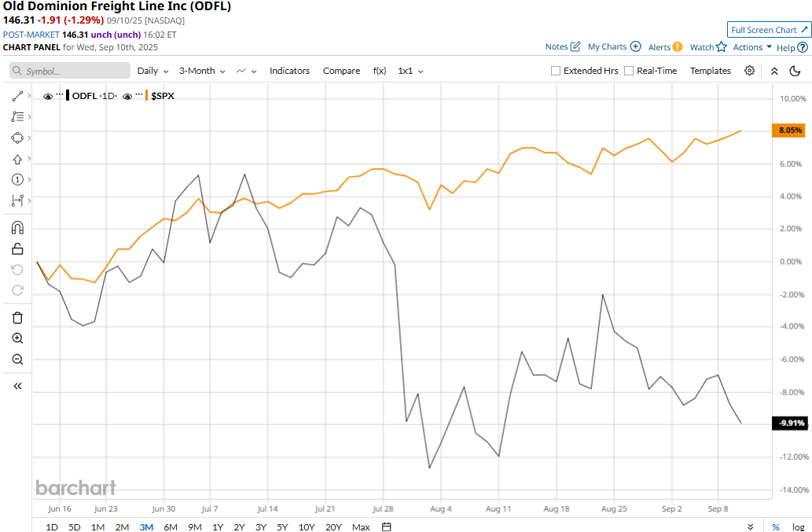
Task: Expand the trend line tool submenu arrow
Action: (29, 96)
